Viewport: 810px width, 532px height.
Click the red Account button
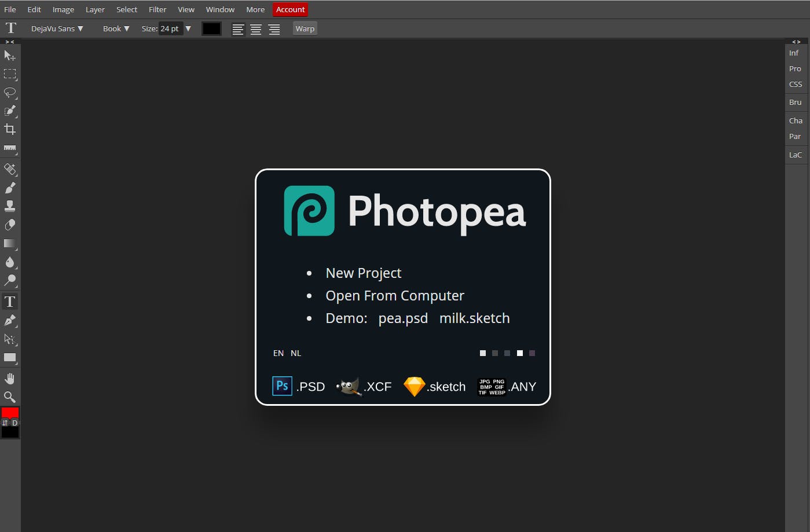pyautogui.click(x=291, y=10)
